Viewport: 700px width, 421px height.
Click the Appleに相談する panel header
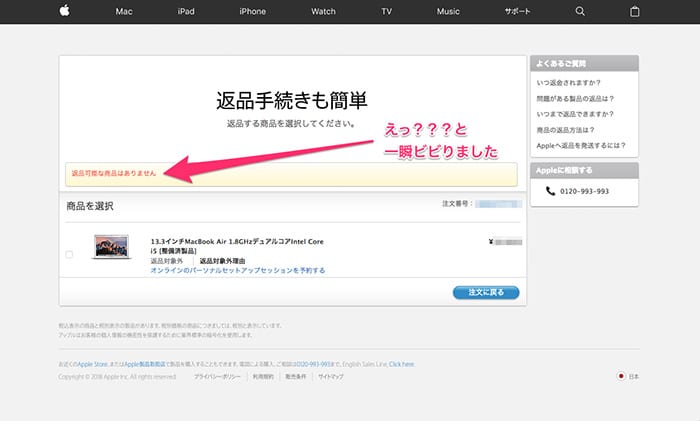click(x=584, y=171)
